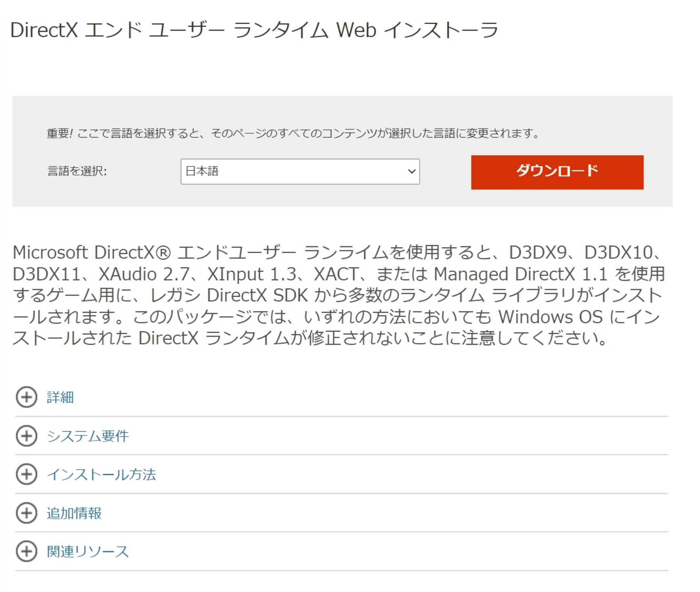
Task: Expand the インストール方法 section plus icon
Action: (x=27, y=475)
